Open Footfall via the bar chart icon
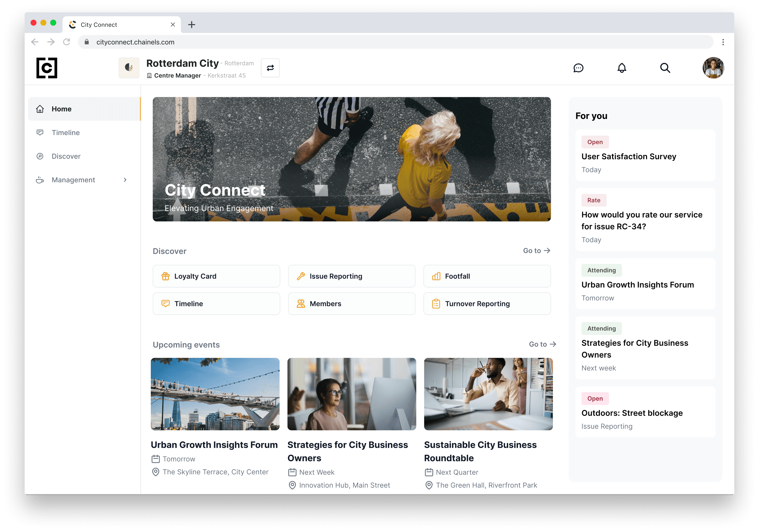 pyautogui.click(x=436, y=276)
